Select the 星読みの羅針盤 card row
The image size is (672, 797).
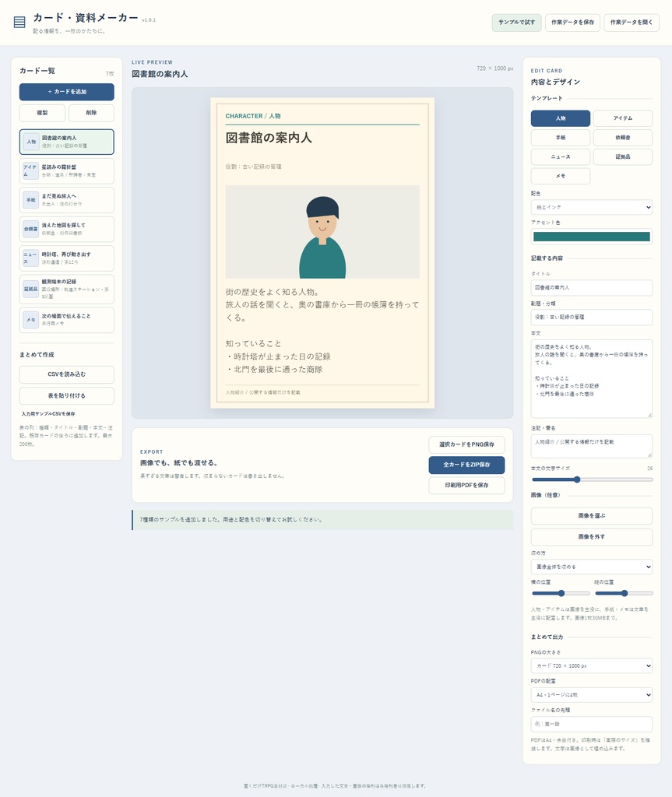coord(67,170)
